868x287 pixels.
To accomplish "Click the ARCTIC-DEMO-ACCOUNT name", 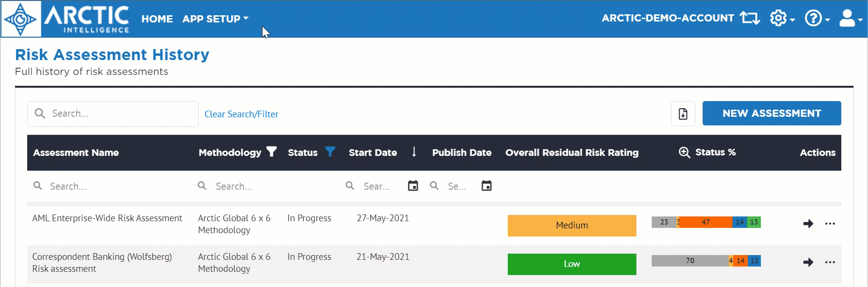I will (x=668, y=18).
